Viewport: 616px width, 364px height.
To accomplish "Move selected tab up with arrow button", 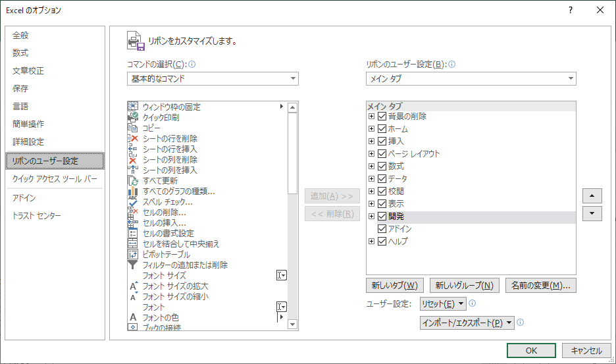I will (592, 195).
